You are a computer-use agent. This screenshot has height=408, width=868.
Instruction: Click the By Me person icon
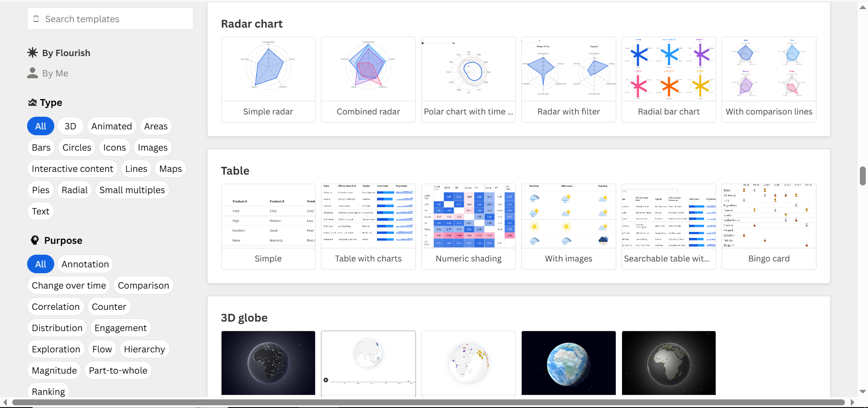33,73
